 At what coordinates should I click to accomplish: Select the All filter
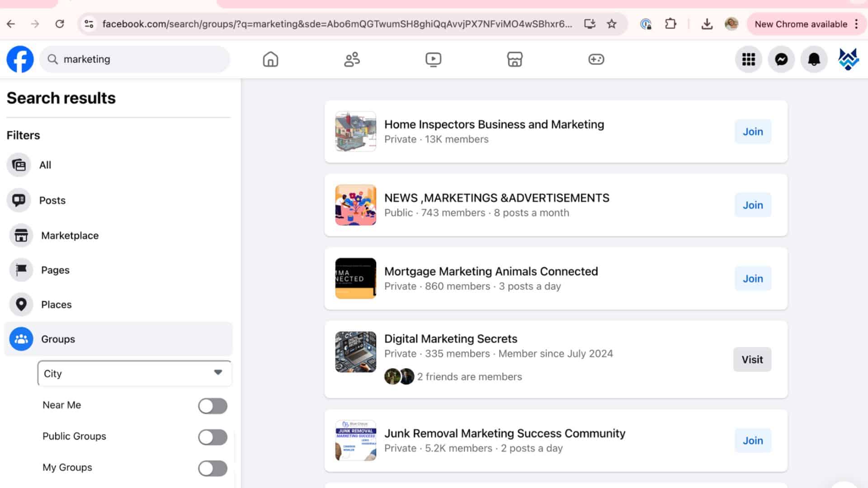click(118, 165)
